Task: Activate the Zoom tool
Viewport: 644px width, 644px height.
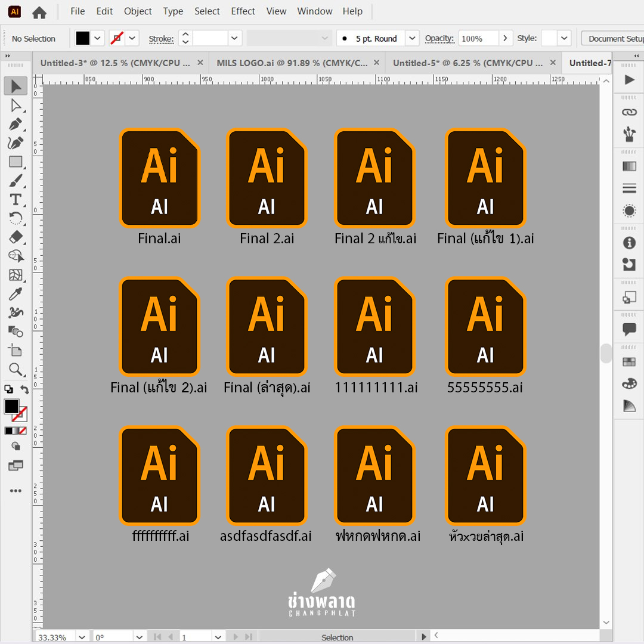Action: click(16, 369)
